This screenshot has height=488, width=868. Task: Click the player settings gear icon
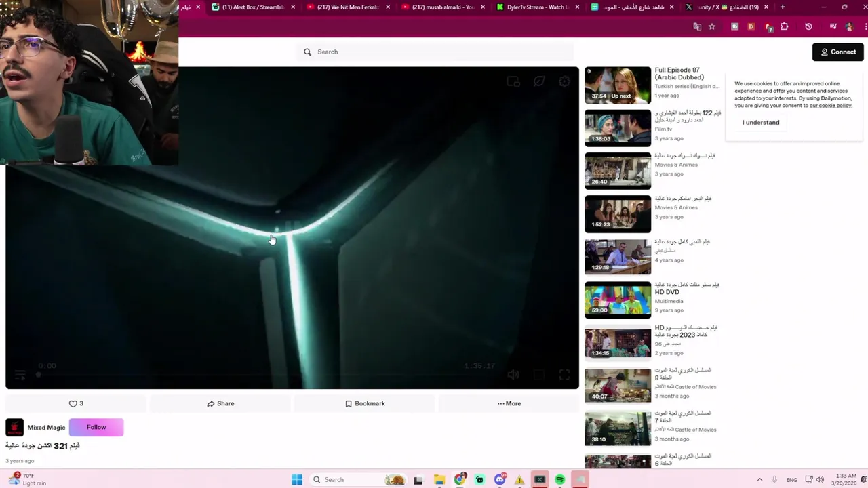tap(564, 81)
